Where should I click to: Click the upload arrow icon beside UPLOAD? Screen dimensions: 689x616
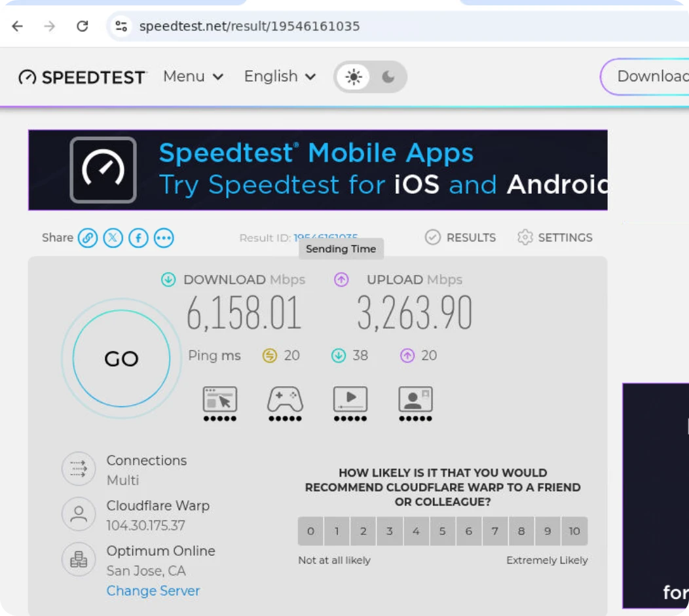pyautogui.click(x=341, y=280)
